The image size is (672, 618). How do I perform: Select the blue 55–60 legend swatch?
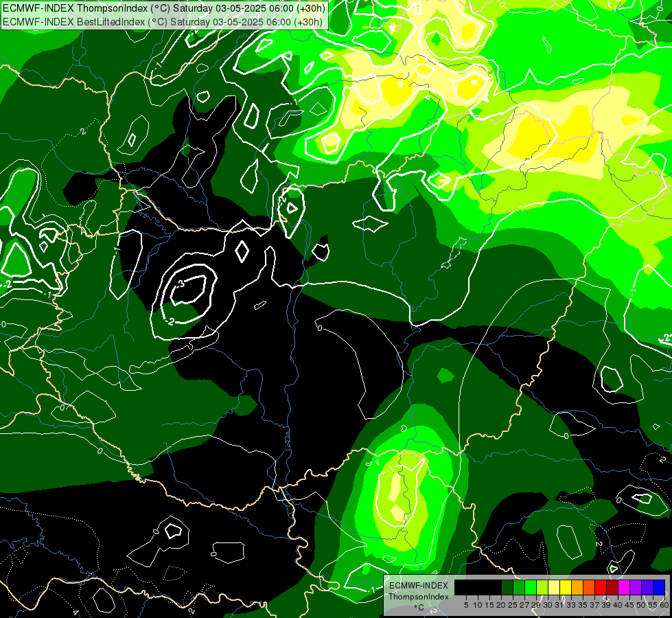[659, 587]
